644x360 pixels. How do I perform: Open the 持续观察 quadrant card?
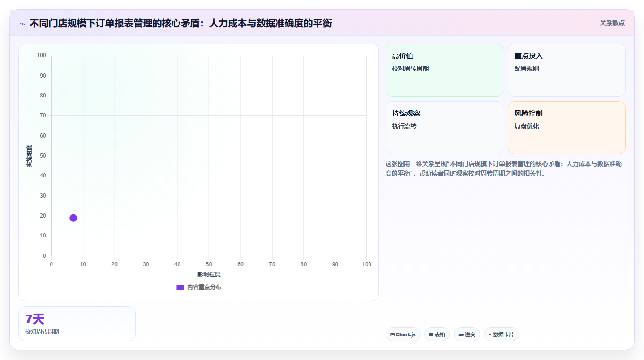444,128
